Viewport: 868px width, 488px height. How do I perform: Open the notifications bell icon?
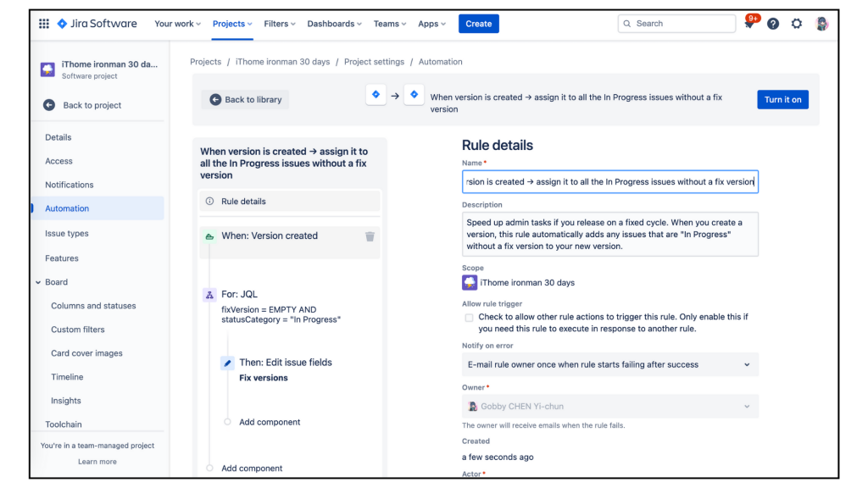(749, 24)
